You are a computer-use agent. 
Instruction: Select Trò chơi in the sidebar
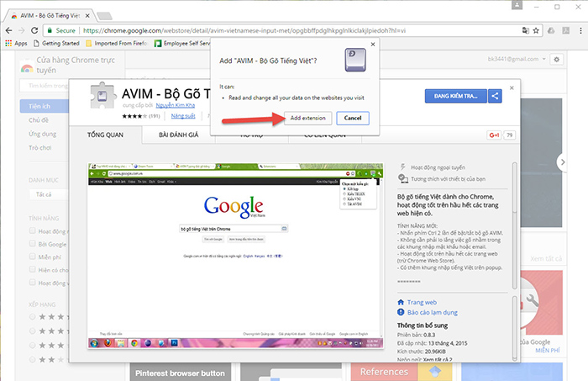(x=39, y=148)
